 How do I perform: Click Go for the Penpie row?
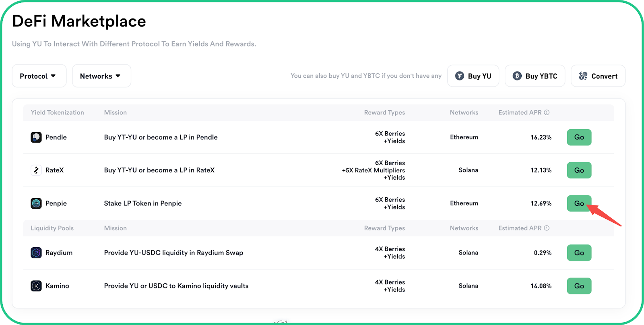[x=579, y=203]
